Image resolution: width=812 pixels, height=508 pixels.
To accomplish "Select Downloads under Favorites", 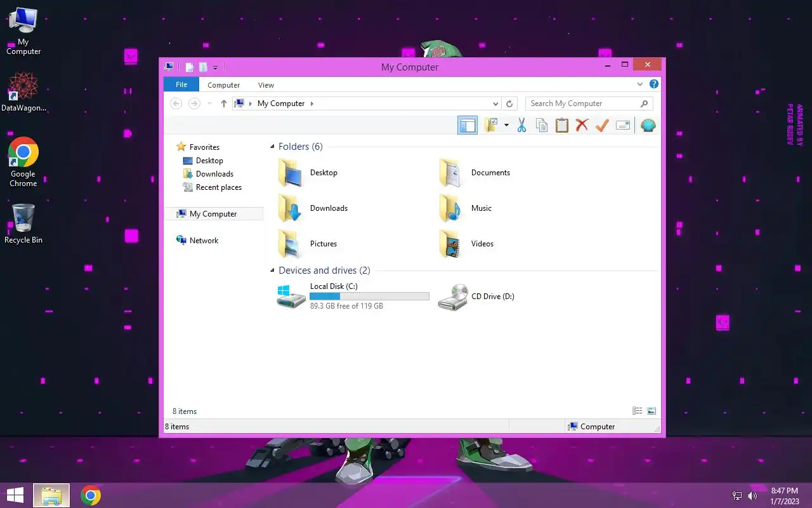I will [x=214, y=174].
